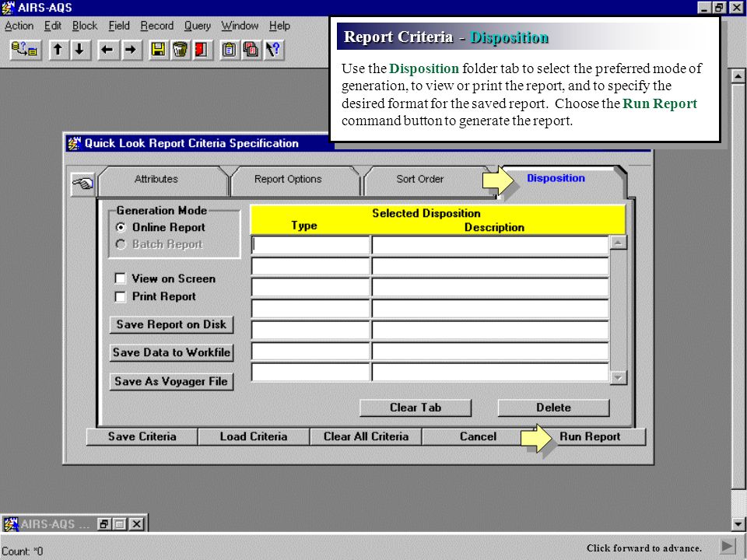Switch to the Sort Order tab
The width and height of the screenshot is (747, 560).
click(419, 180)
